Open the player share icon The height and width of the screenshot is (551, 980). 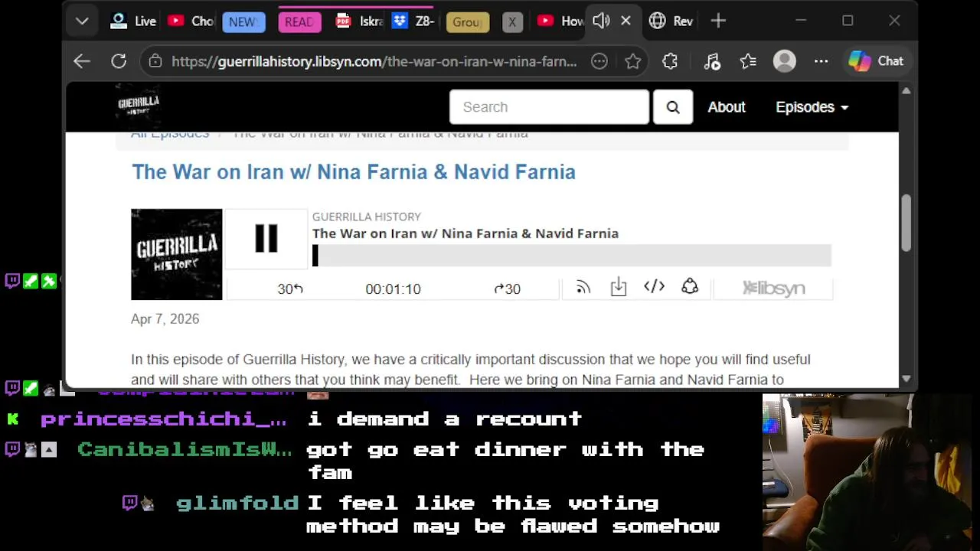click(690, 287)
